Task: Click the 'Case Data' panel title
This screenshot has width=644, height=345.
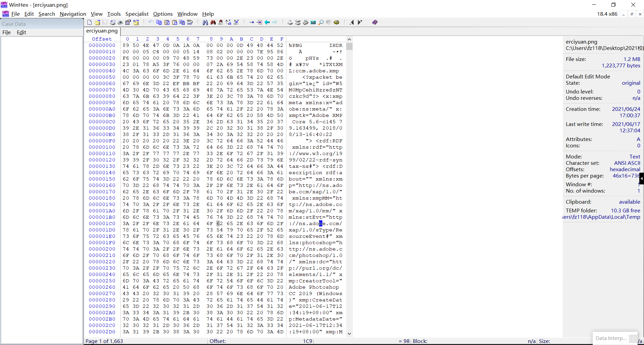Action: coord(14,24)
